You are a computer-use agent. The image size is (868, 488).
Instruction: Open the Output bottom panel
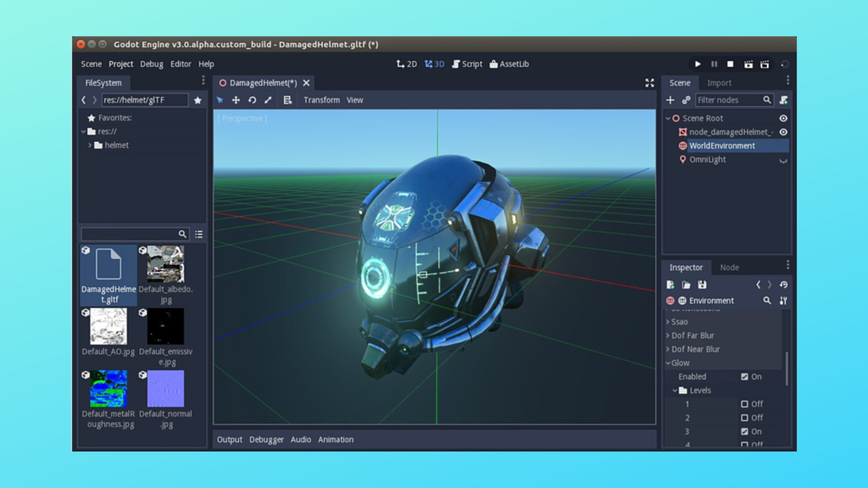click(x=229, y=439)
